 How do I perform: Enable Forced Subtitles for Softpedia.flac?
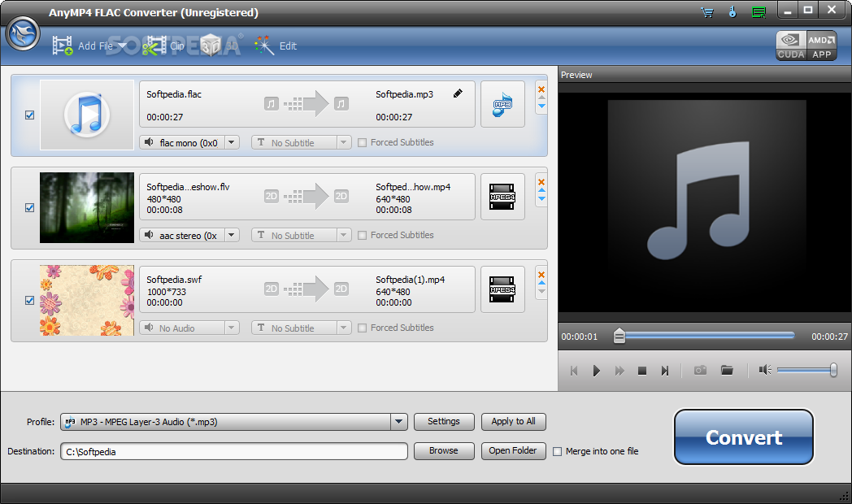362,143
